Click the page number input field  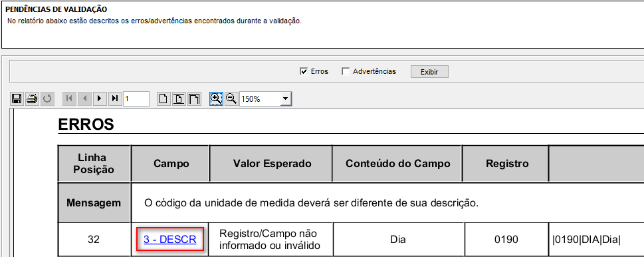(136, 99)
